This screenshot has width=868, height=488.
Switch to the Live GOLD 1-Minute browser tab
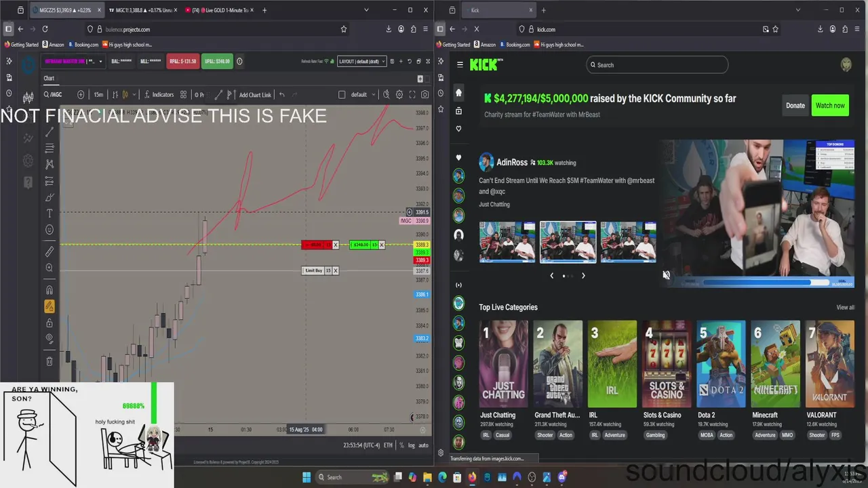222,10
